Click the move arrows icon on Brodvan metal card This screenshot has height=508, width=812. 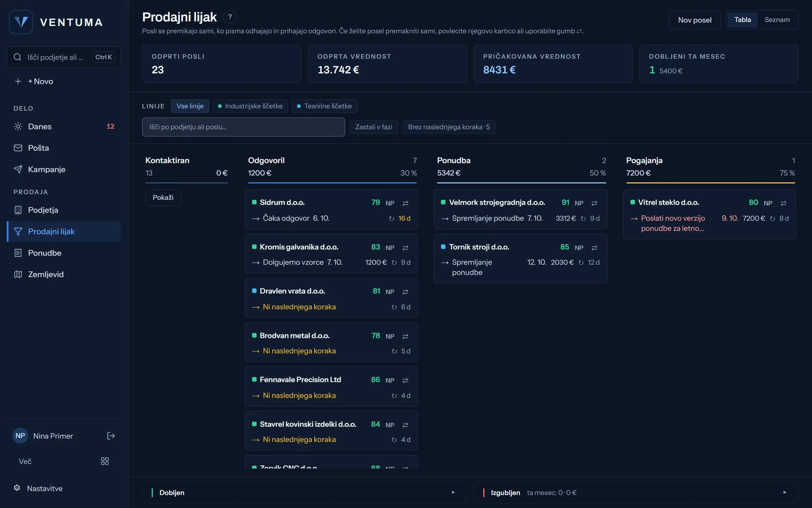[405, 336]
